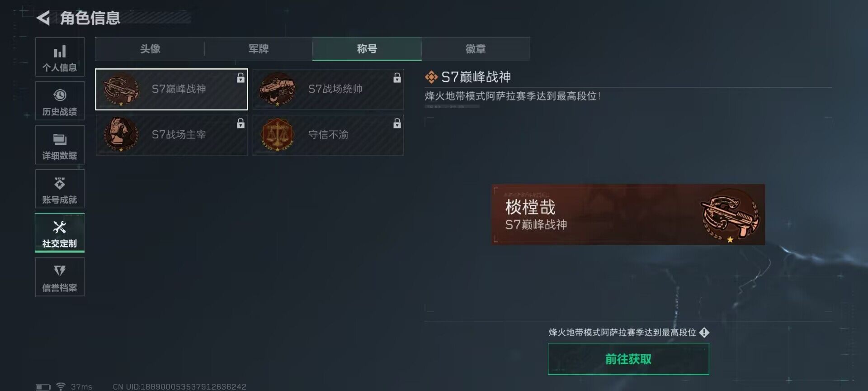Switch to the 徽章 badge tab
Image resolution: width=868 pixels, height=391 pixels.
pyautogui.click(x=476, y=49)
